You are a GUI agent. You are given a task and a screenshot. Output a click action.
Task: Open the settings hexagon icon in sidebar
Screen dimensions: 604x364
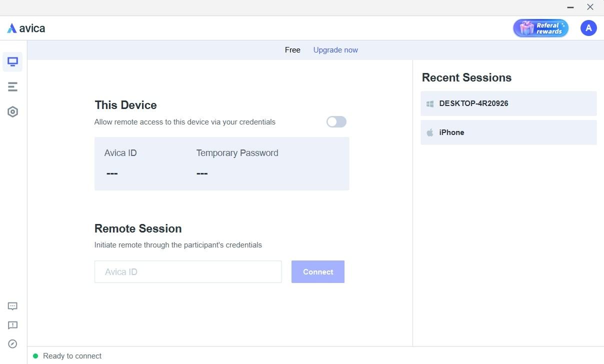[13, 112]
